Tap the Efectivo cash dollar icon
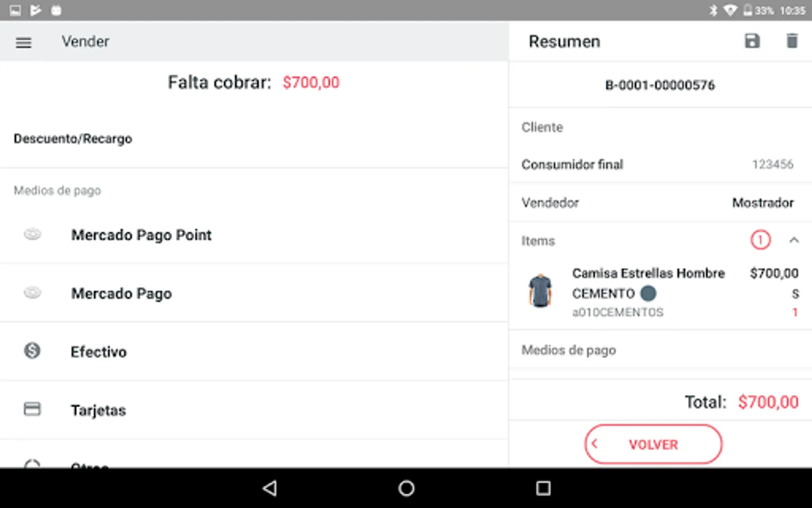 point(32,351)
